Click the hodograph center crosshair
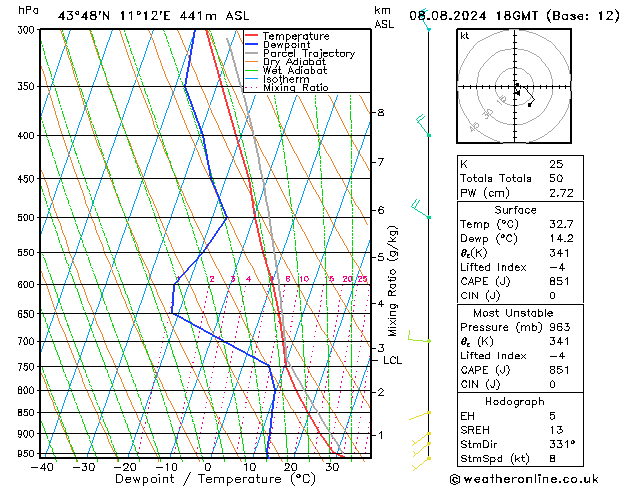This screenshot has width=629, height=486. 515,87
